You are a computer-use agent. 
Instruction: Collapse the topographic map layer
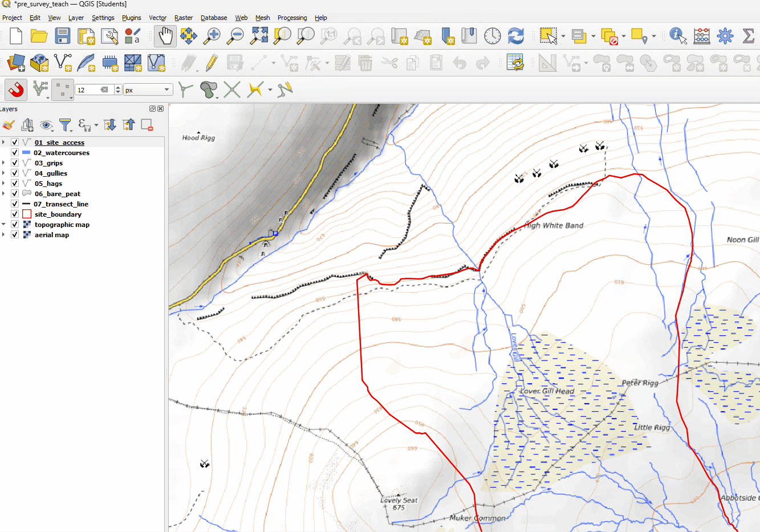(4, 225)
